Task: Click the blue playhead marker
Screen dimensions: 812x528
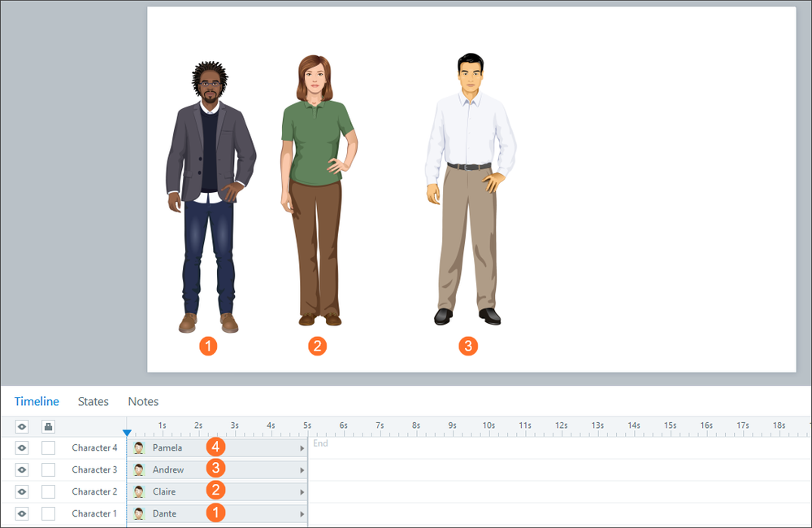Action: click(x=127, y=433)
